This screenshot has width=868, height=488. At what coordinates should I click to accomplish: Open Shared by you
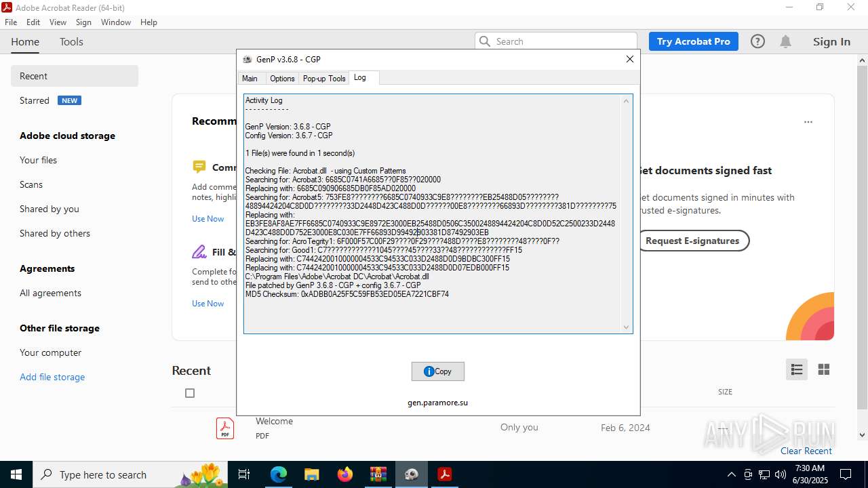(50, 209)
